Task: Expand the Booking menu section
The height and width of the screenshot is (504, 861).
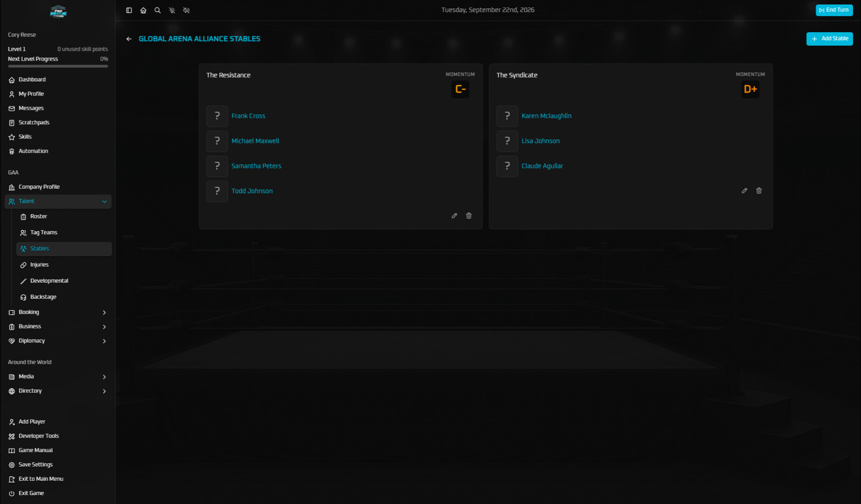Action: [58, 312]
